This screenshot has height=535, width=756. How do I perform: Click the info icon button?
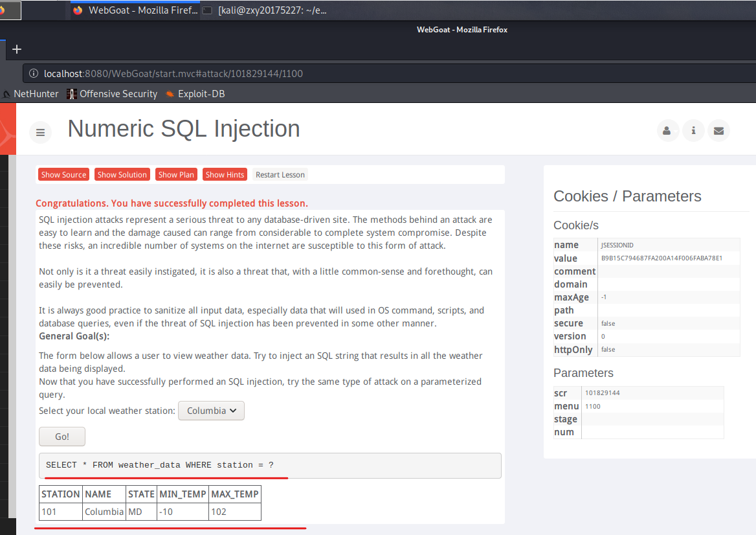click(x=693, y=131)
